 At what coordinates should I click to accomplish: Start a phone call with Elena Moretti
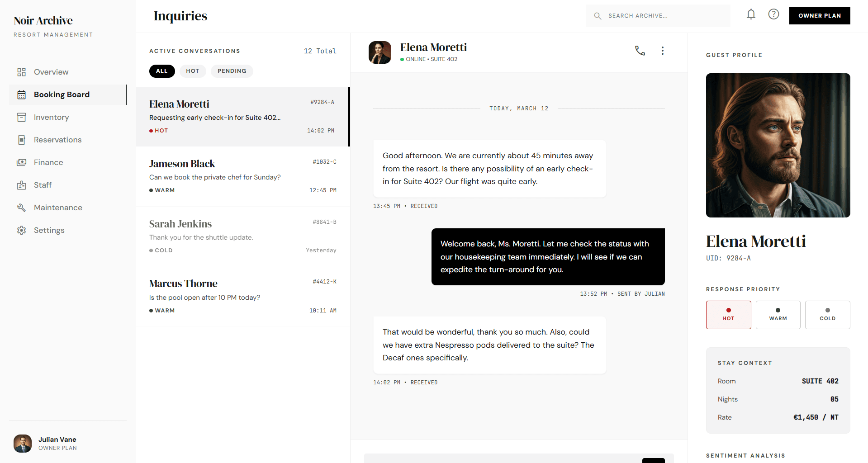click(640, 51)
